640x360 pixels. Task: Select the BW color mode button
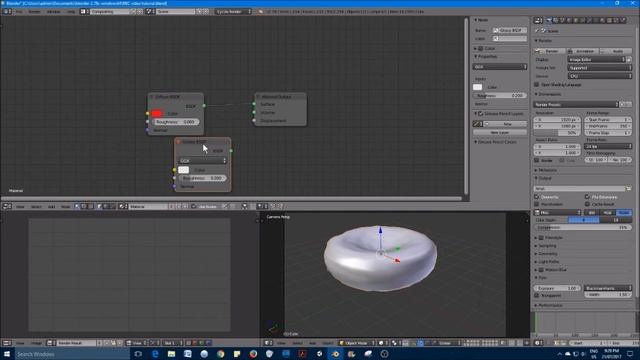(x=591, y=213)
